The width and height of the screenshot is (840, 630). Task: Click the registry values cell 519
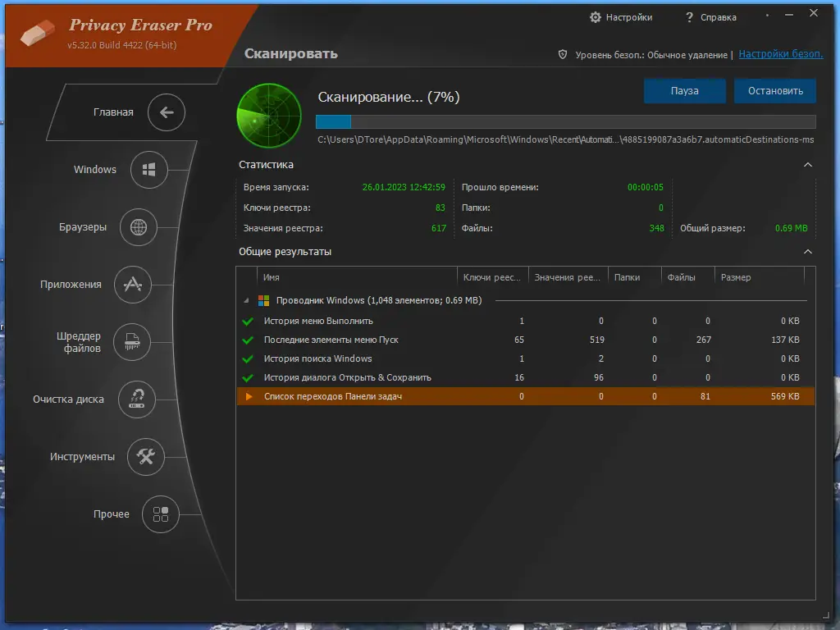click(597, 340)
